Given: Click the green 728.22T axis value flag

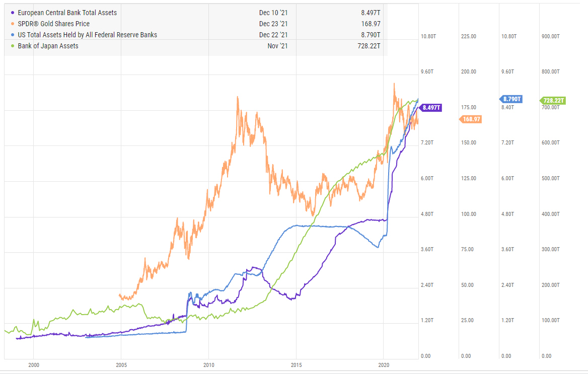Looking at the screenshot, I should pyautogui.click(x=552, y=101).
